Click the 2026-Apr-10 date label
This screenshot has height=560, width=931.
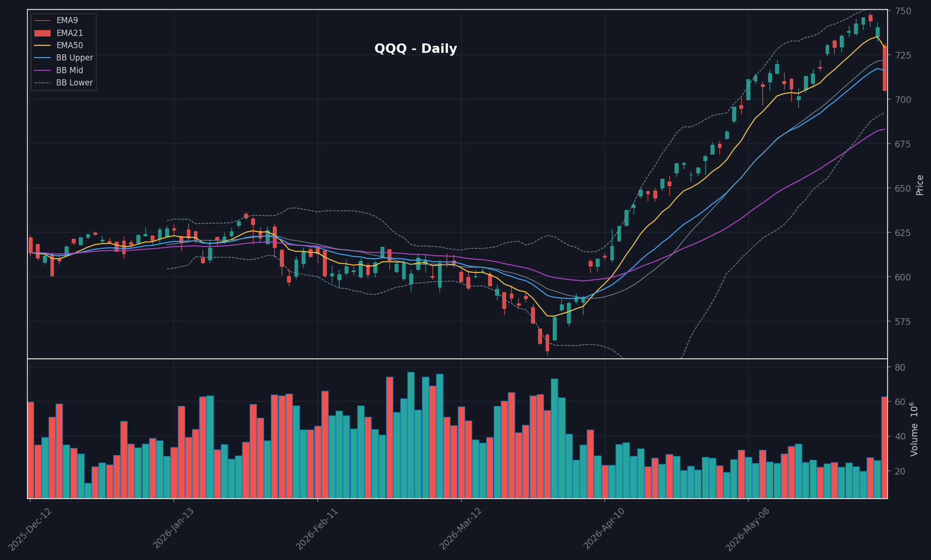[x=605, y=528]
